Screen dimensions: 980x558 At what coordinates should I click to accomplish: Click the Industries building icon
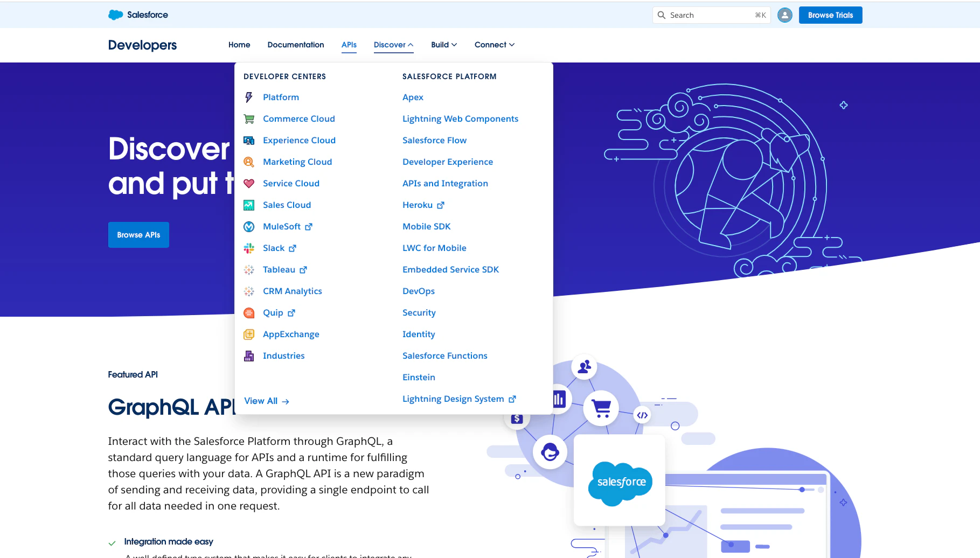[249, 355]
